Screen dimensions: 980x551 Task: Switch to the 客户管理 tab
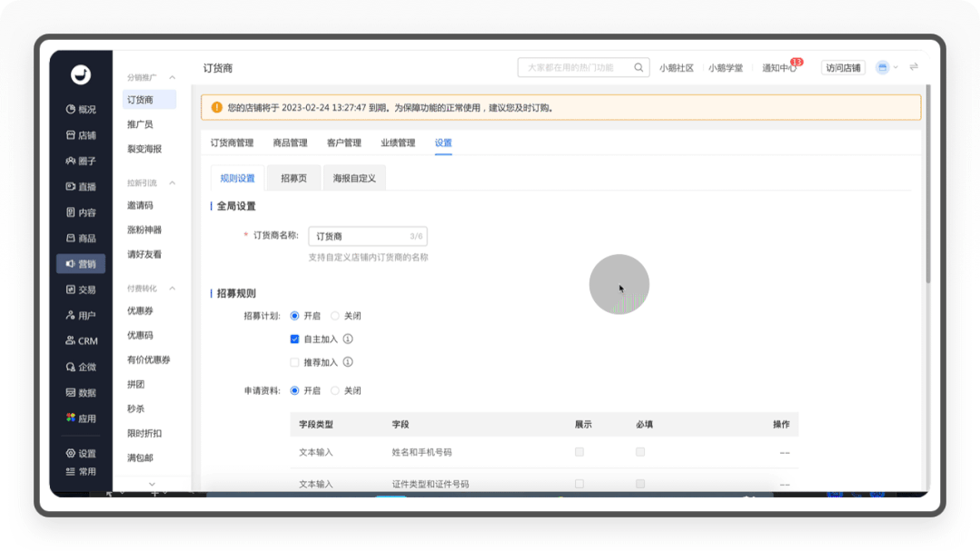pyautogui.click(x=344, y=143)
